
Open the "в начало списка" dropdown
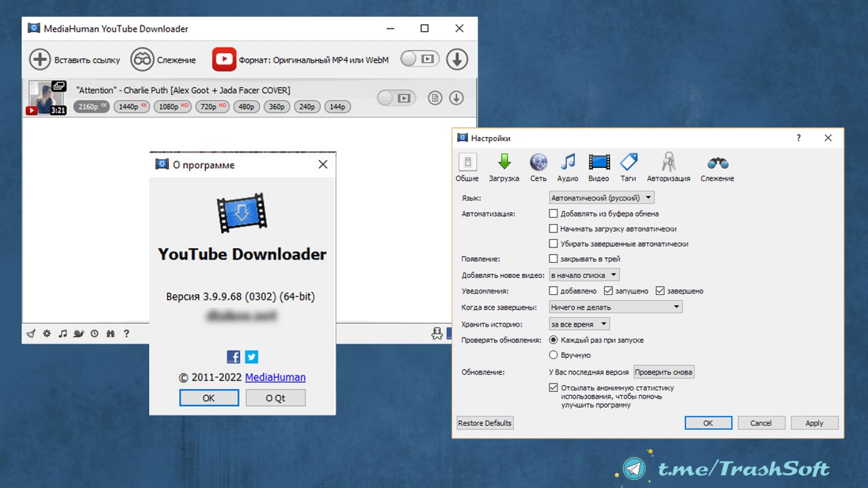(x=584, y=275)
